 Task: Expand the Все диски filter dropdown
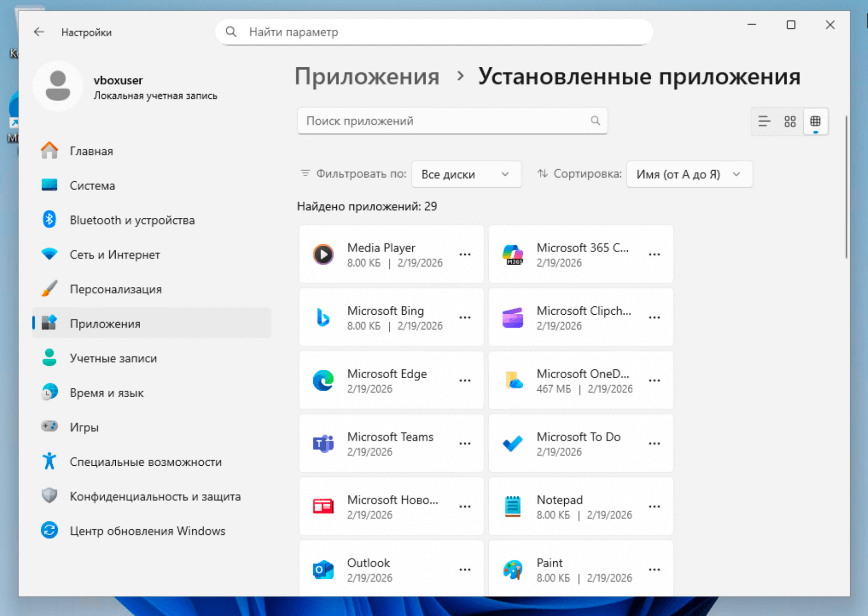click(466, 174)
